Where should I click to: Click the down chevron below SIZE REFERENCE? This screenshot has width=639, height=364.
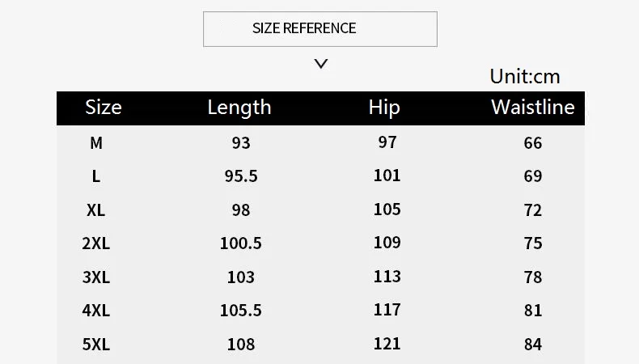[x=321, y=64]
